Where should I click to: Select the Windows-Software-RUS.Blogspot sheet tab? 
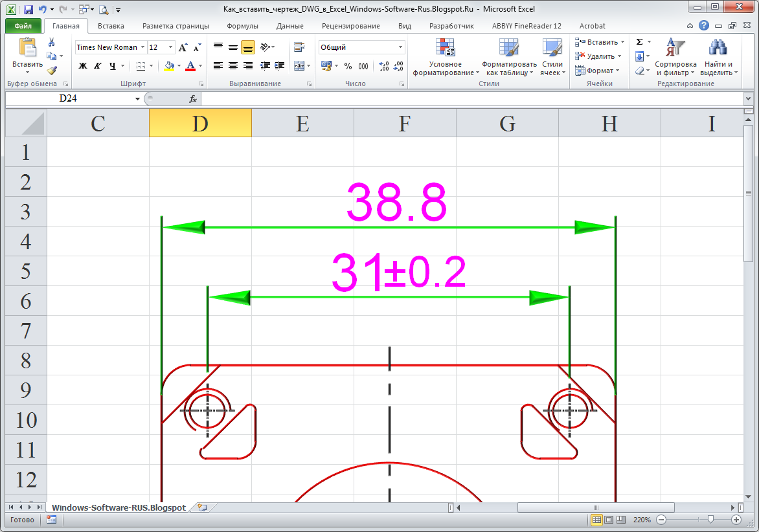[x=119, y=507]
